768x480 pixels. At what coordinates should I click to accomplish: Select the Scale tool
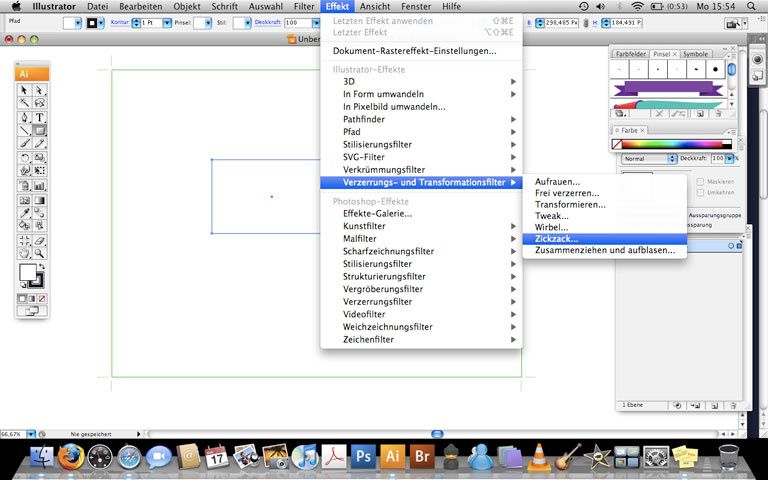39,158
